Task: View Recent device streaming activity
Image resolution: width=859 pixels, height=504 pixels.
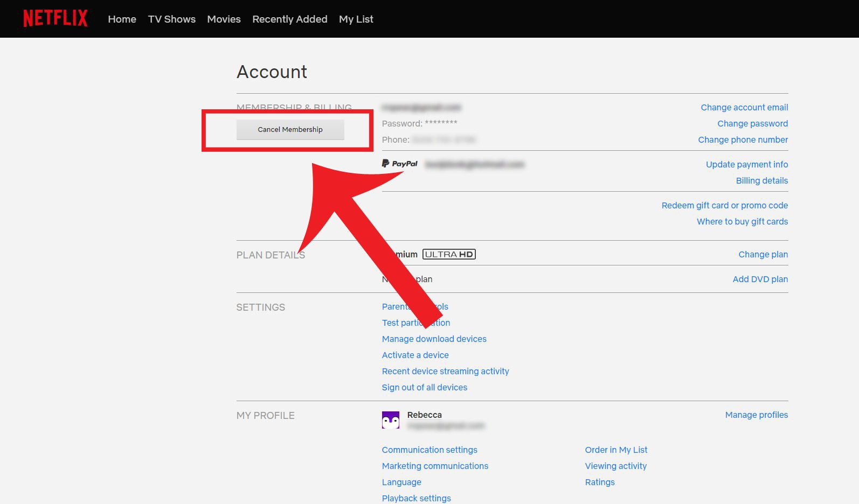Action: pyautogui.click(x=446, y=372)
